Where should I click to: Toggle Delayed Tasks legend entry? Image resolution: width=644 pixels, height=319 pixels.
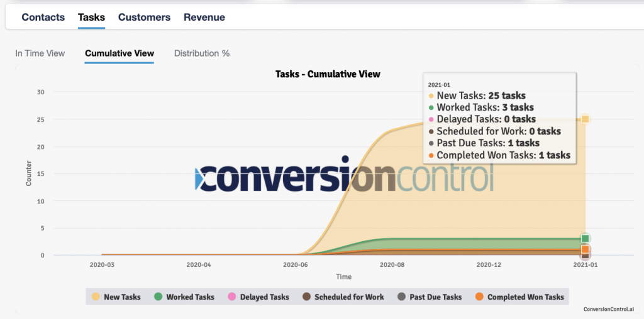pos(258,297)
